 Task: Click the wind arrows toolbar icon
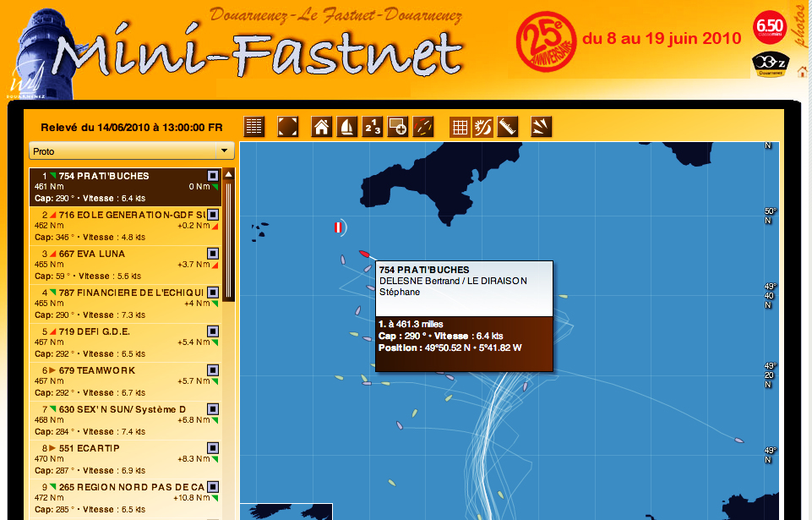coord(541,127)
